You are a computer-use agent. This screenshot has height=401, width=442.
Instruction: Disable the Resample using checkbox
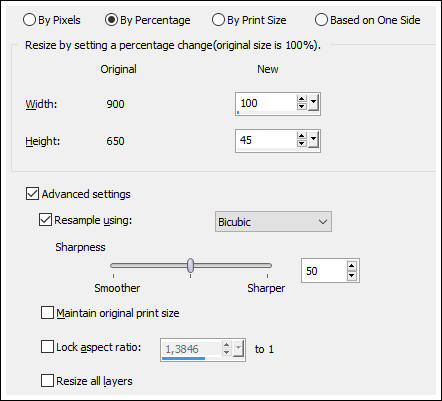(45, 220)
